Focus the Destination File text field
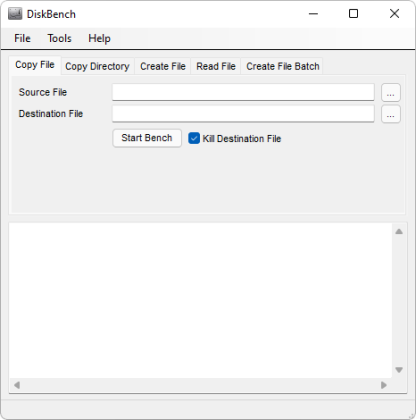This screenshot has width=416, height=420. [x=243, y=114]
